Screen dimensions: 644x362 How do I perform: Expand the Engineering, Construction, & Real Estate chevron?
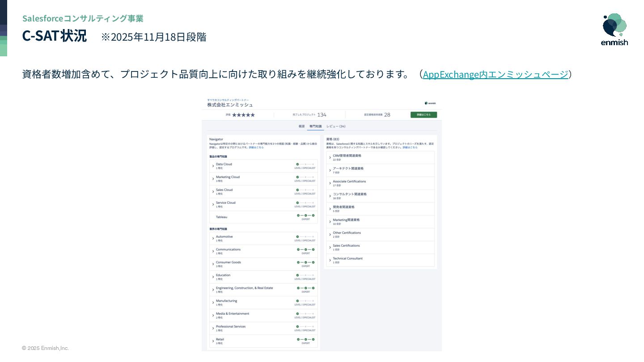(x=213, y=290)
